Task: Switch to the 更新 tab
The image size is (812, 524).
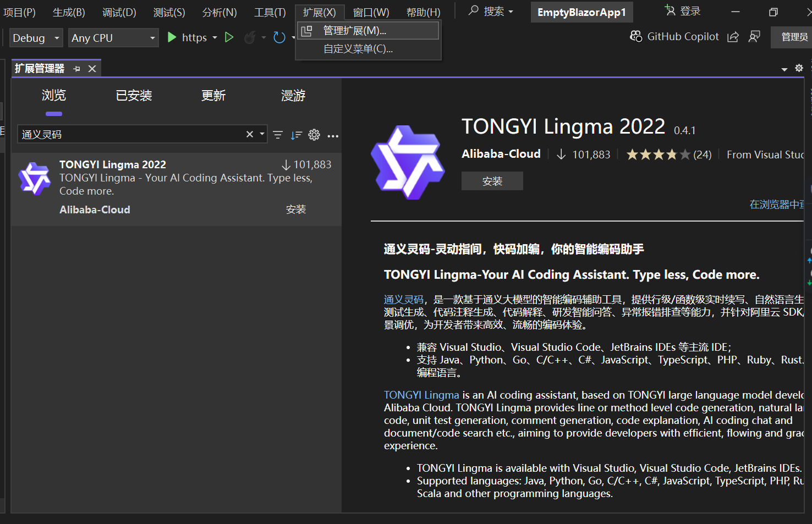Action: pos(213,96)
